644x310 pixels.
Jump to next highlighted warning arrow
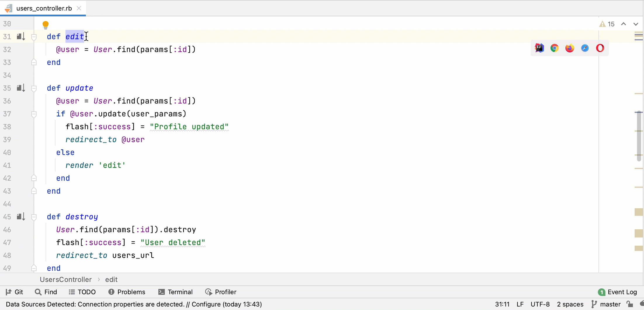coord(636,24)
